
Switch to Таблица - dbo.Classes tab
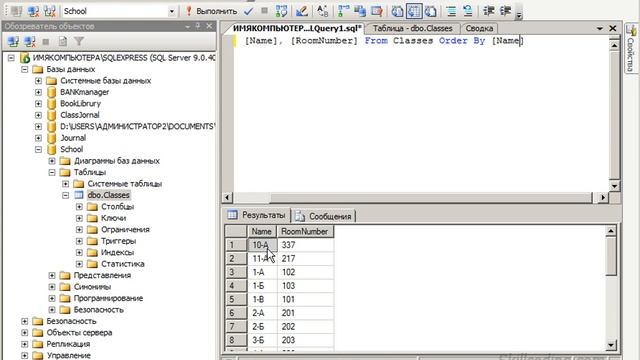[x=412, y=28]
